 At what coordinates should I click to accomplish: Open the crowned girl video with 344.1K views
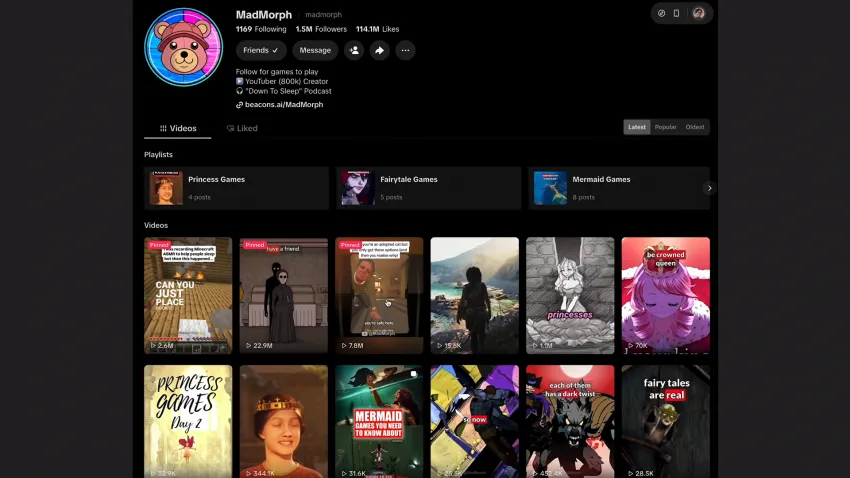tap(284, 421)
